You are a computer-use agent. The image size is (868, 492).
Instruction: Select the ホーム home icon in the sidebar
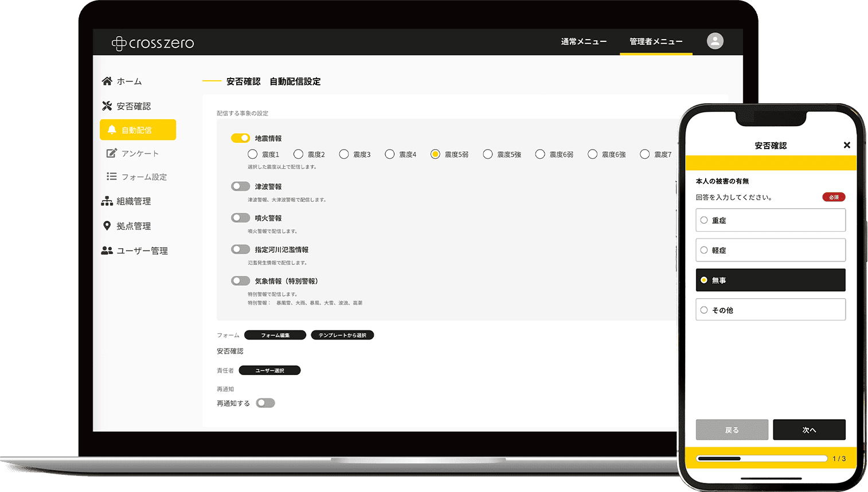(107, 81)
